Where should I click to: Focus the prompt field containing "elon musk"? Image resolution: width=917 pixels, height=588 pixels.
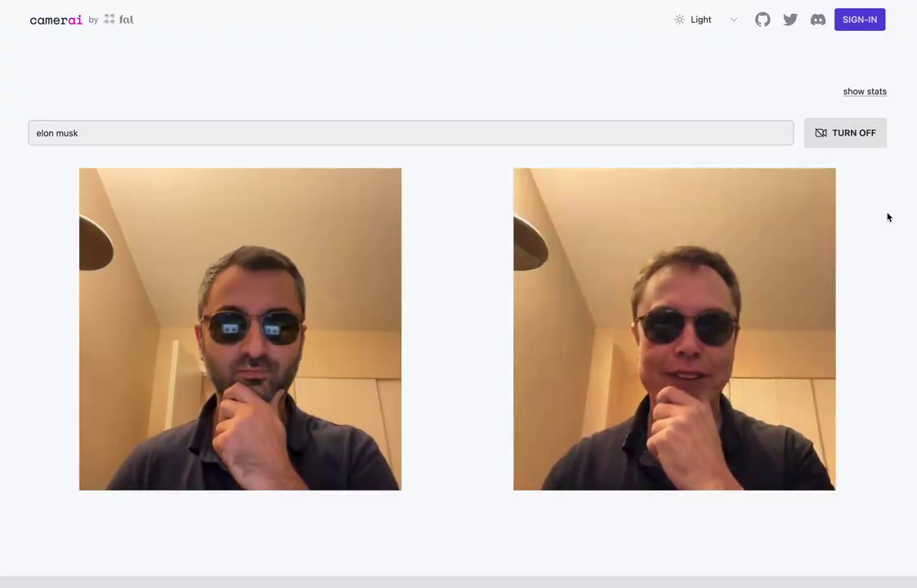tap(410, 132)
